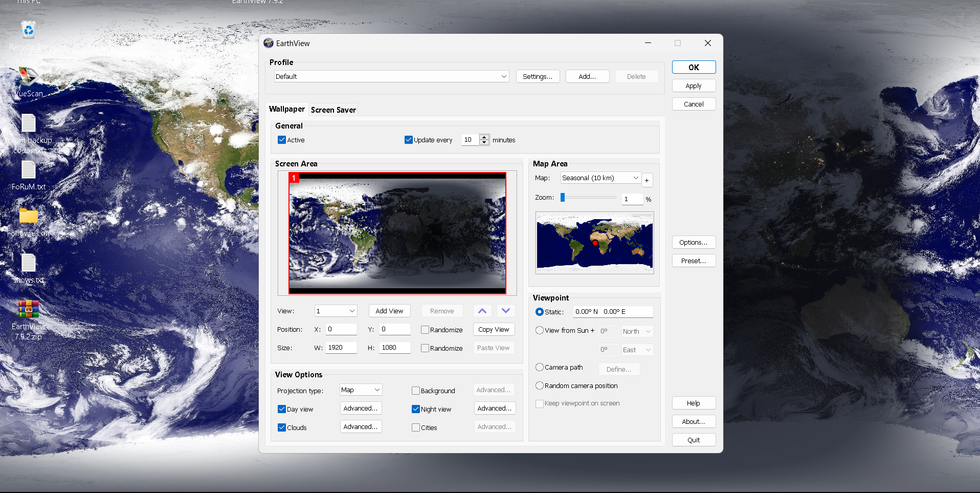Open the Map Seasonal (10 km) dropdown
This screenshot has width=980, height=493.
(x=600, y=178)
